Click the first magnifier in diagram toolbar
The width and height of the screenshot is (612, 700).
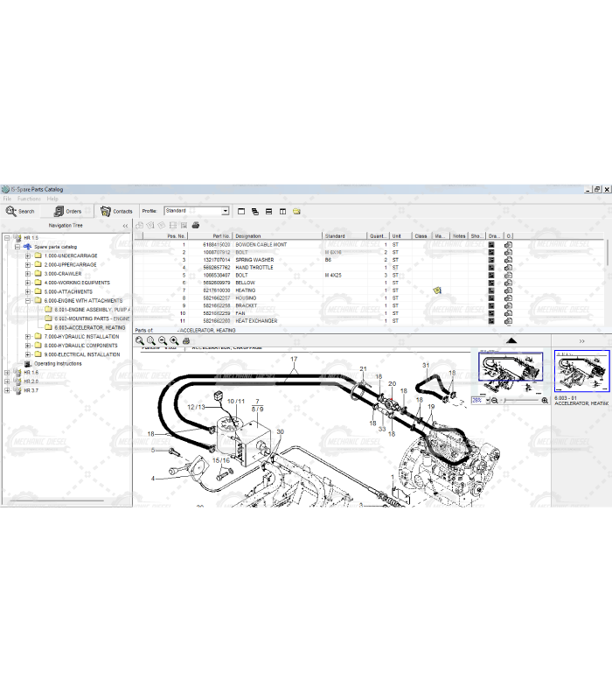coord(140,340)
